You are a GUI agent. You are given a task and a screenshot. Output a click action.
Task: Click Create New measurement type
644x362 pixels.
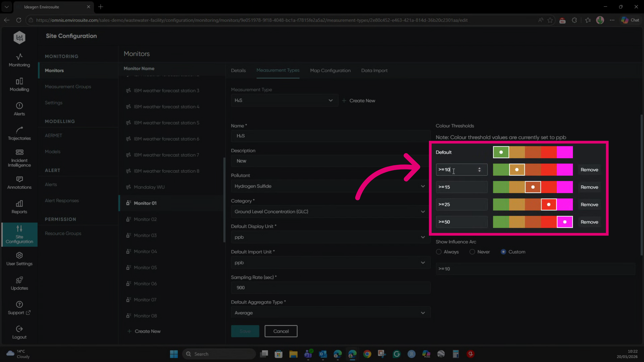click(359, 101)
